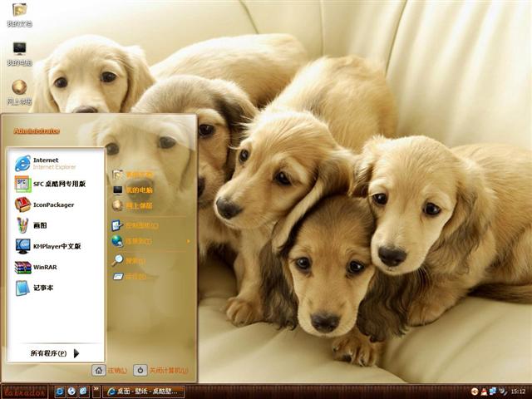Open 控制面板(C) in the start menu
The image size is (532, 399).
tap(137, 225)
